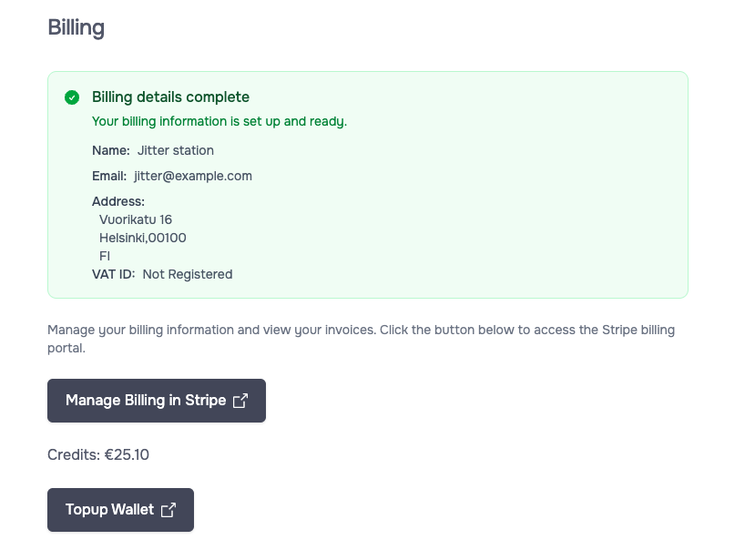This screenshot has width=745, height=560.
Task: Click external-link icon on Manage Billing button
Action: coord(240,401)
